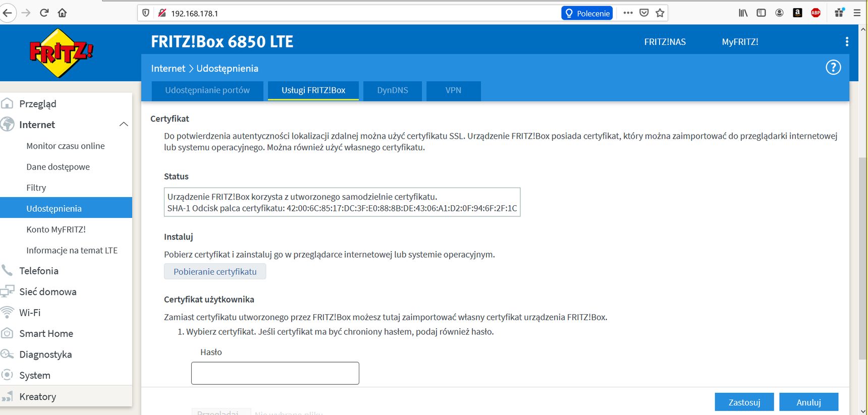Click the Telefonia phone icon
Screen dimensions: 868x415
(7, 271)
